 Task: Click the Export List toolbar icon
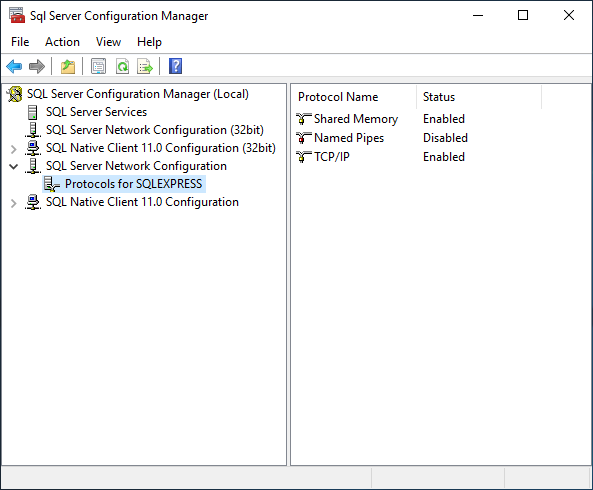(x=145, y=67)
